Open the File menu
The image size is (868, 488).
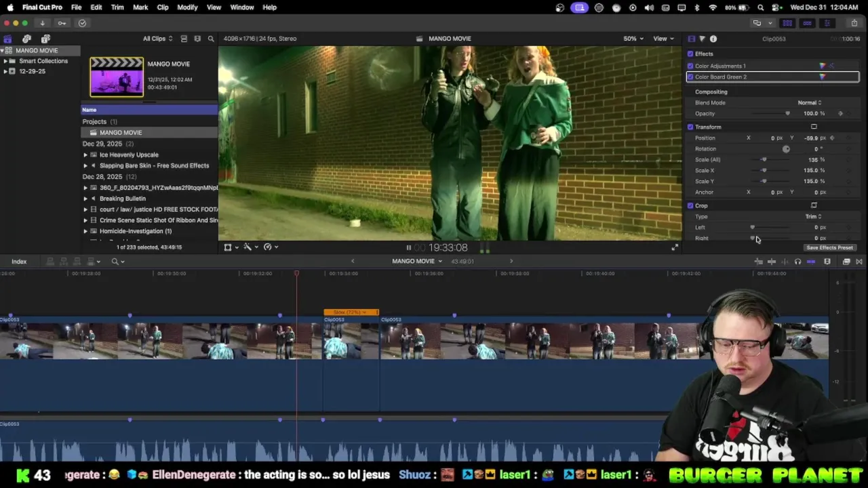pyautogui.click(x=77, y=7)
